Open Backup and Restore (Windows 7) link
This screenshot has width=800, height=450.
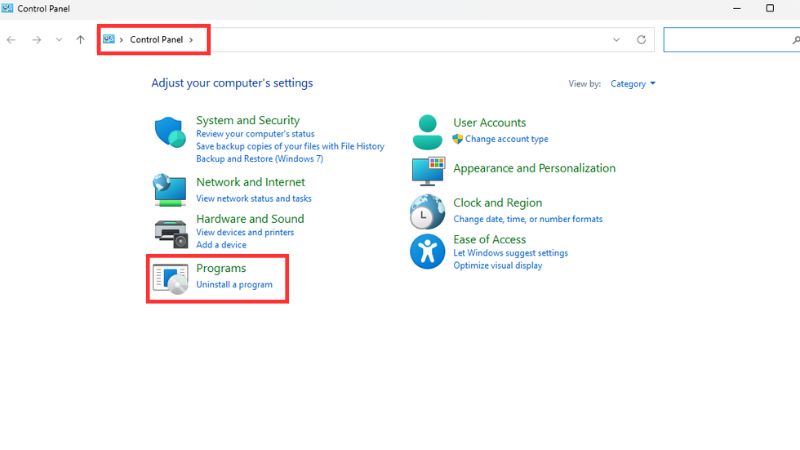259,159
